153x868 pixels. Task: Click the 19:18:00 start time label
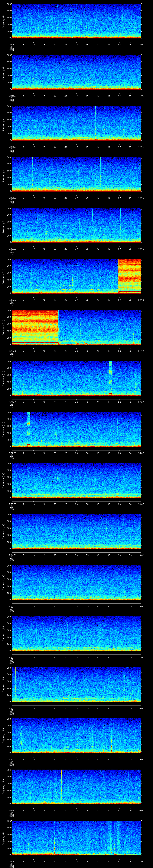pos(12,249)
